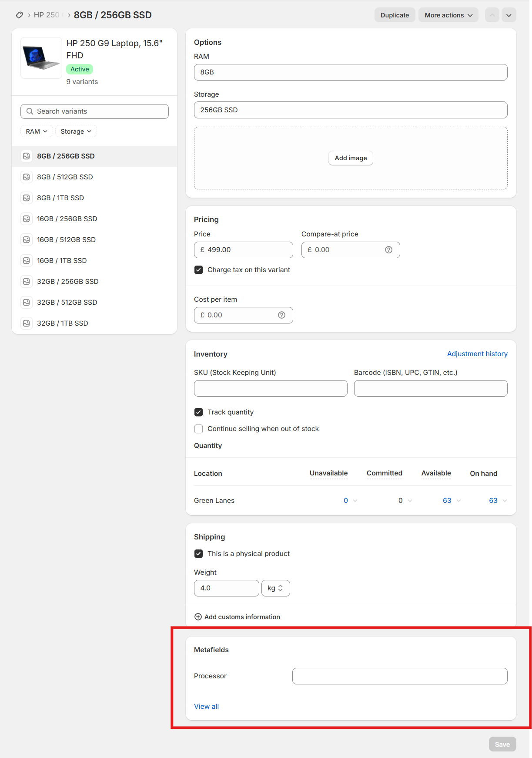The height and width of the screenshot is (758, 532).
Task: Click the product tag icon in breadcrumb
Action: (19, 15)
